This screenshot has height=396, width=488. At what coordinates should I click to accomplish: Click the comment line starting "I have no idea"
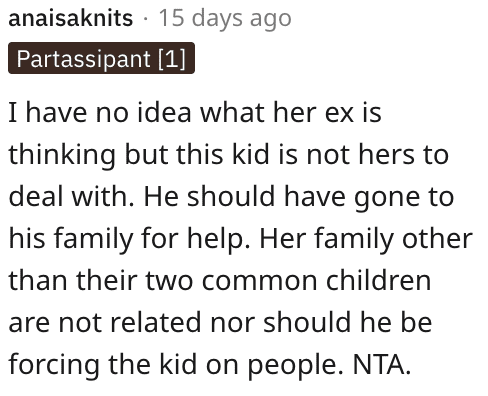pyautogui.click(x=195, y=113)
